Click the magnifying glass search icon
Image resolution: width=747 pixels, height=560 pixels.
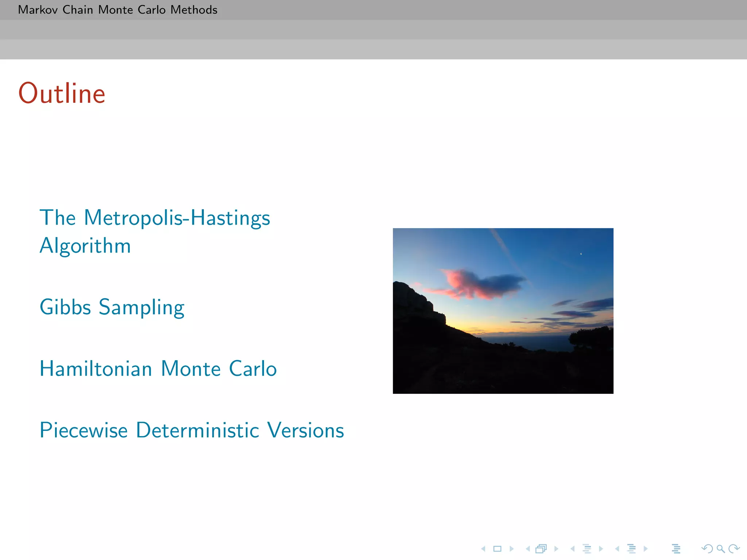coord(720,549)
